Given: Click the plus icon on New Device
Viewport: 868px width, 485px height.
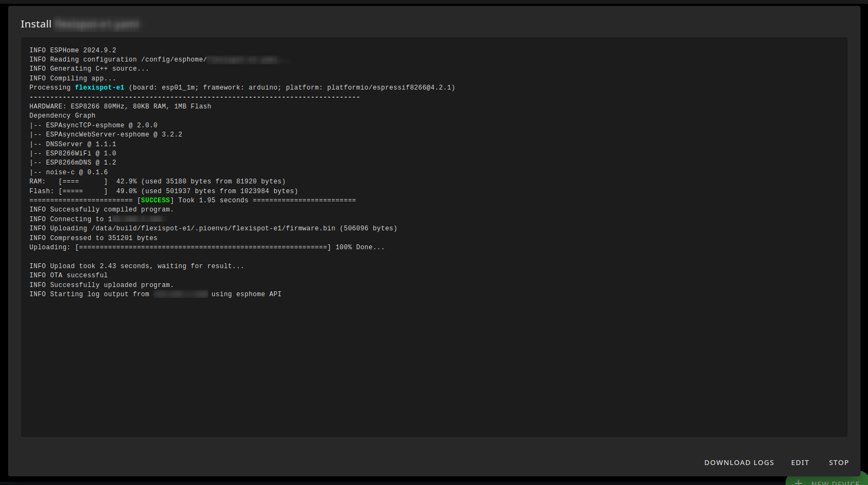Looking at the screenshot, I should pos(798,482).
